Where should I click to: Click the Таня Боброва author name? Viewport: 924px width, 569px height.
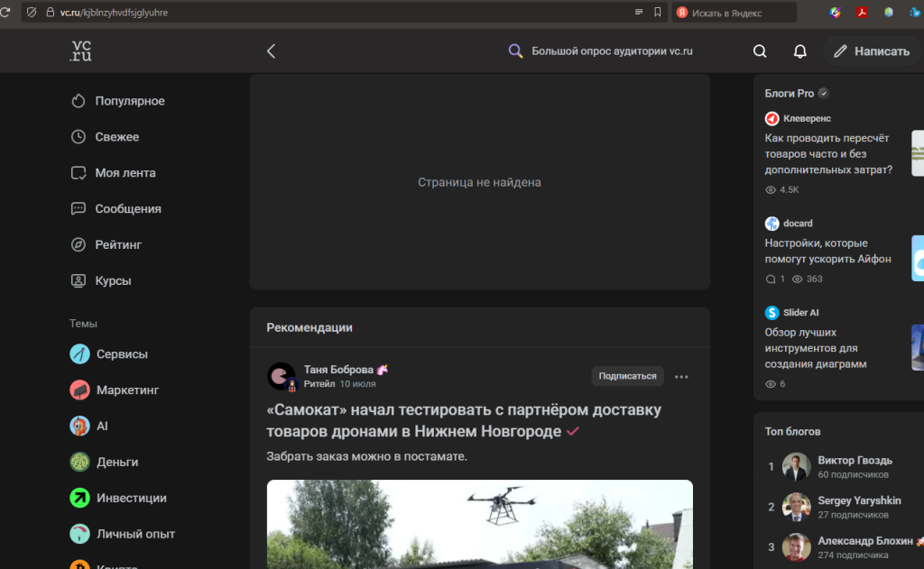(338, 370)
